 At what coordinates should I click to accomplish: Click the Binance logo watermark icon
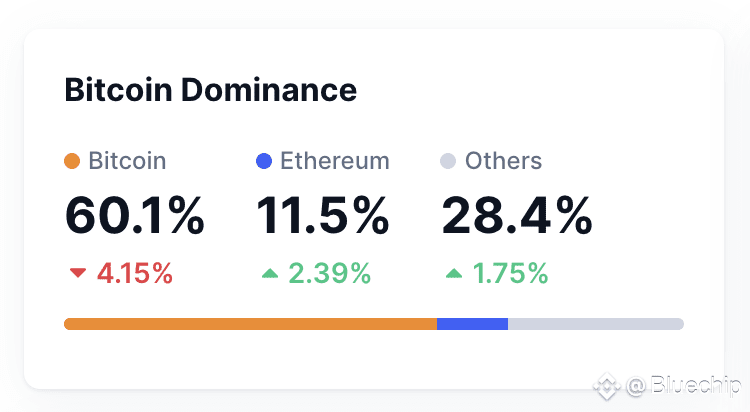point(607,386)
